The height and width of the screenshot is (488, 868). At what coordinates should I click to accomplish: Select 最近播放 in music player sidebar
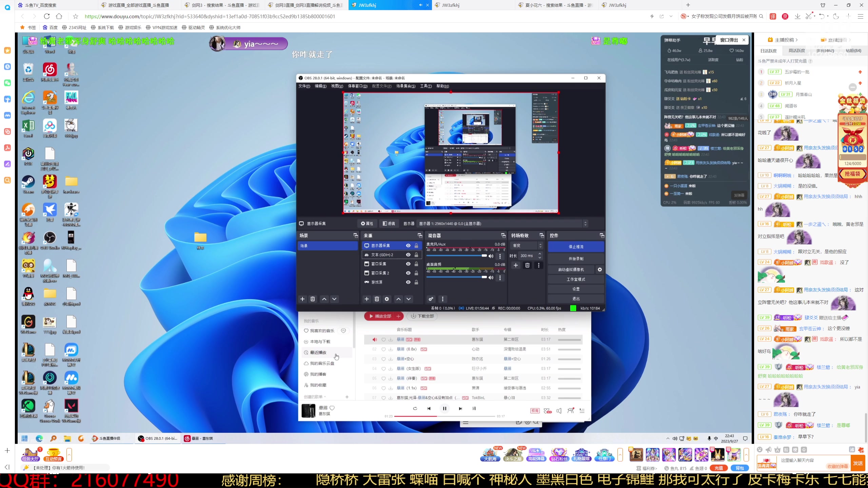tap(318, 352)
